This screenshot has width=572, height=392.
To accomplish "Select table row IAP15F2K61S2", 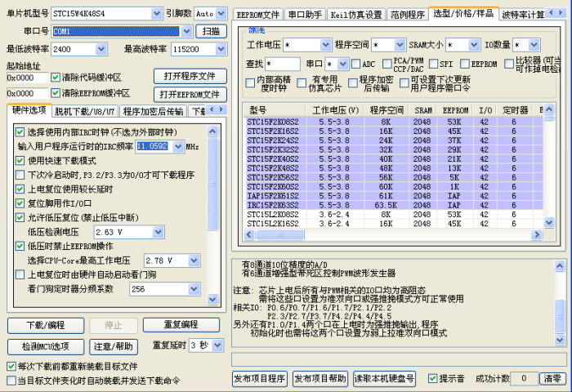I will [393, 196].
